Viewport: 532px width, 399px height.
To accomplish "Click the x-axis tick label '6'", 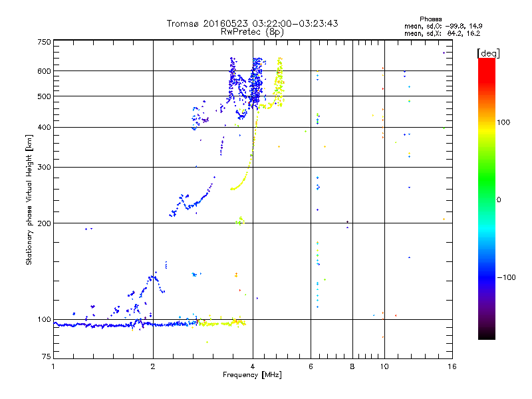I will click(x=311, y=366).
